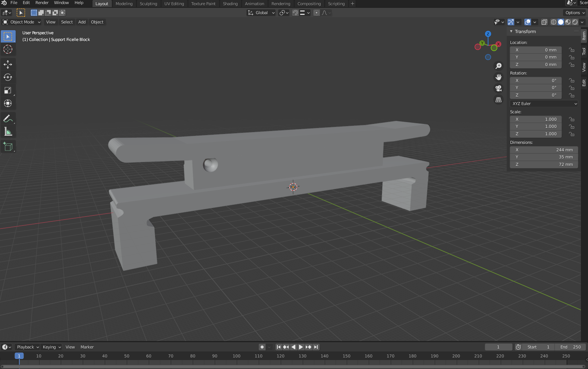Switch to orthographic grid view icon
The height and width of the screenshot is (369, 588).
[x=498, y=100]
